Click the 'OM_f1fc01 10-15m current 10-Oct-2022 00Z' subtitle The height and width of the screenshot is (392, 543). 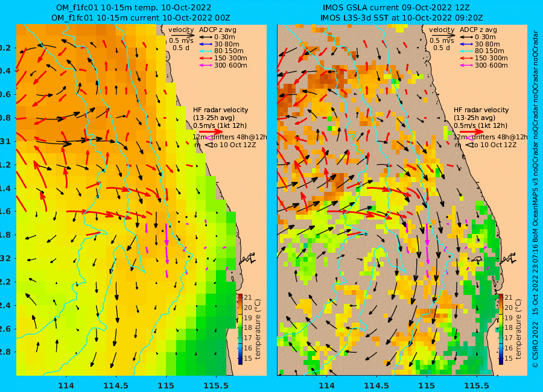[141, 17]
